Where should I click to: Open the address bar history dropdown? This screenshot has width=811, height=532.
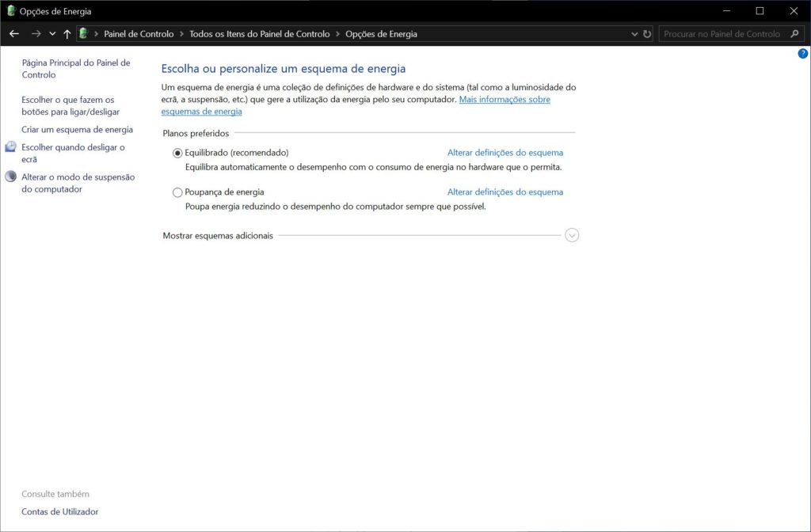[634, 34]
